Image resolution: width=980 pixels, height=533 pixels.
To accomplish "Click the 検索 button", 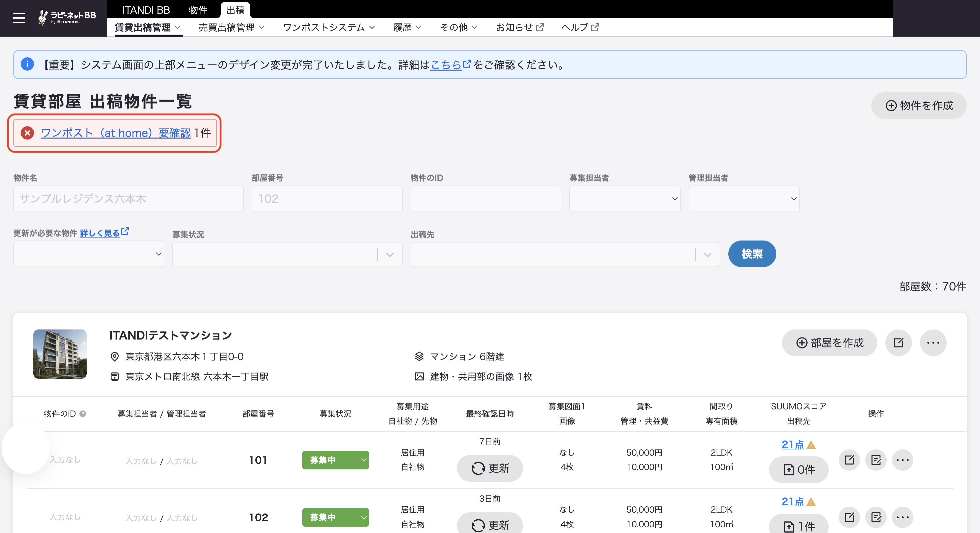I will point(752,254).
